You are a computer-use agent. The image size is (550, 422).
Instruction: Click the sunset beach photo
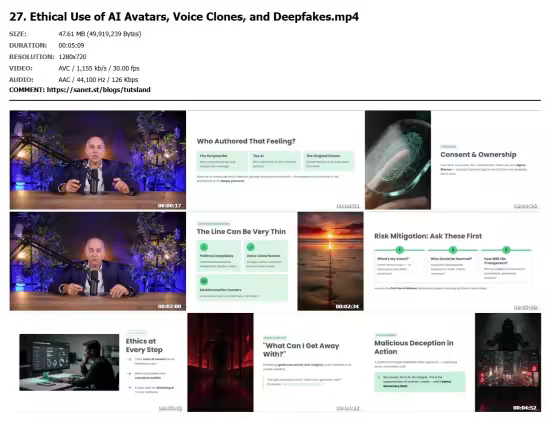[x=330, y=261]
